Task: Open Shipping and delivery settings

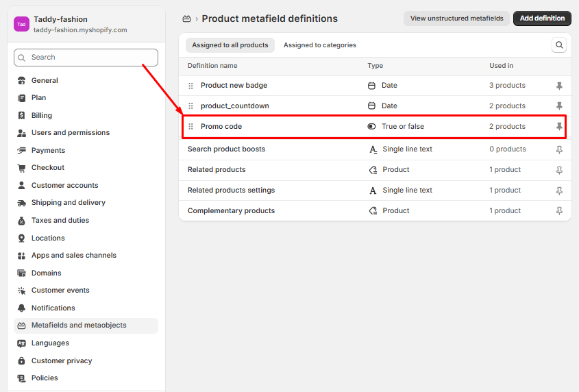Action: pyautogui.click(x=68, y=203)
